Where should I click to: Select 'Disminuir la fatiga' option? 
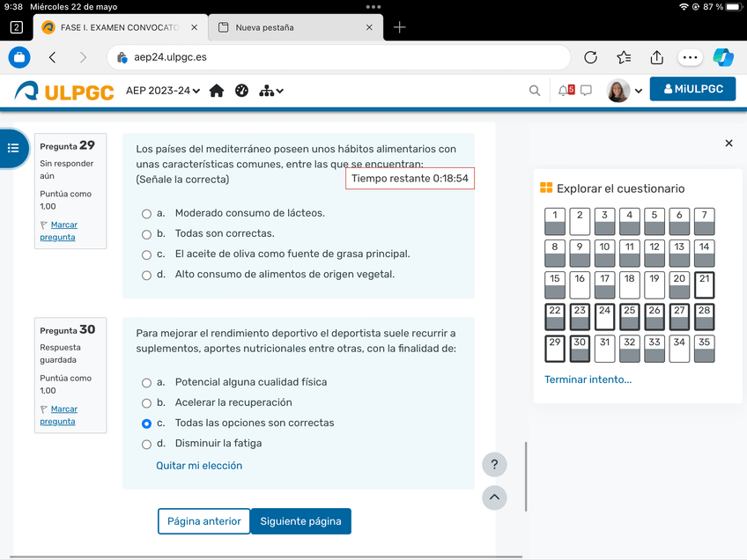pos(146,445)
